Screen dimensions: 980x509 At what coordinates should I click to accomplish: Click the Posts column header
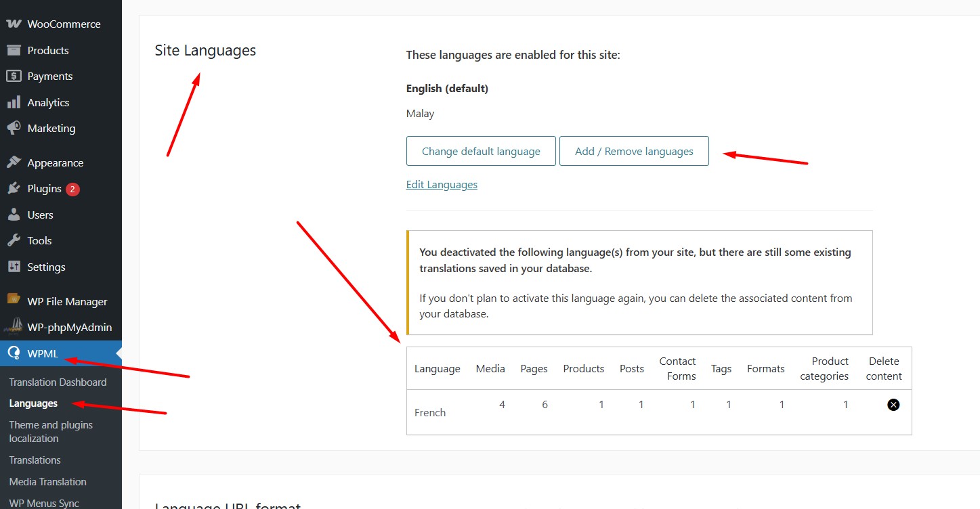[x=631, y=369]
